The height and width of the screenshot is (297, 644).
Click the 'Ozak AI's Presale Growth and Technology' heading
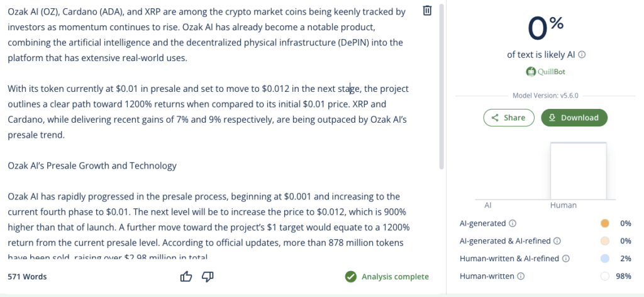pos(92,166)
